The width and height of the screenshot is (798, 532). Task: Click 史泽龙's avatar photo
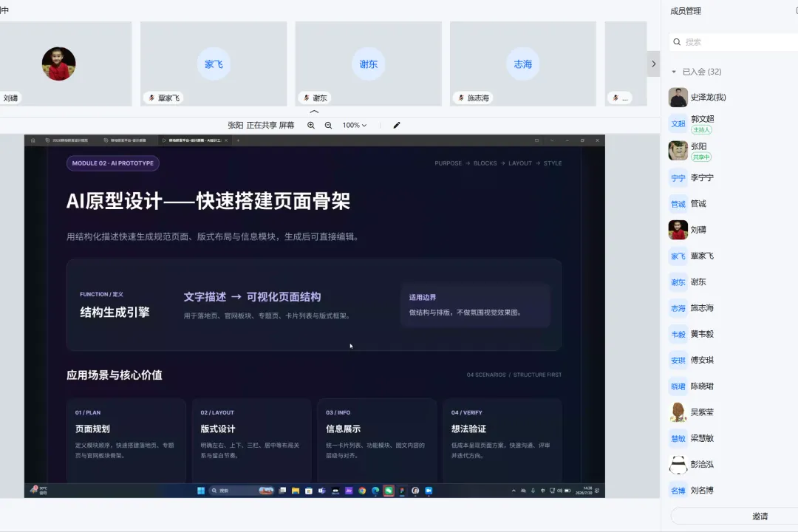(678, 98)
